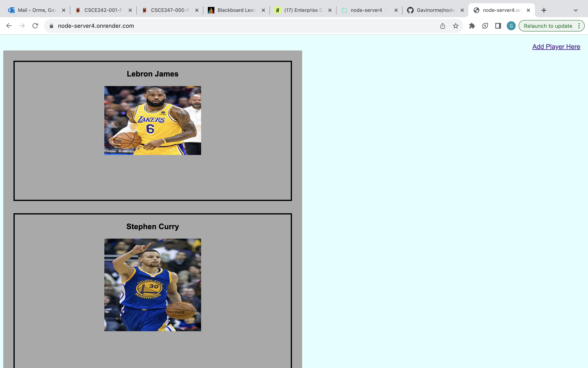Open the Chrome three-dot menu
Viewport: 588px width, 368px height.
(579, 26)
